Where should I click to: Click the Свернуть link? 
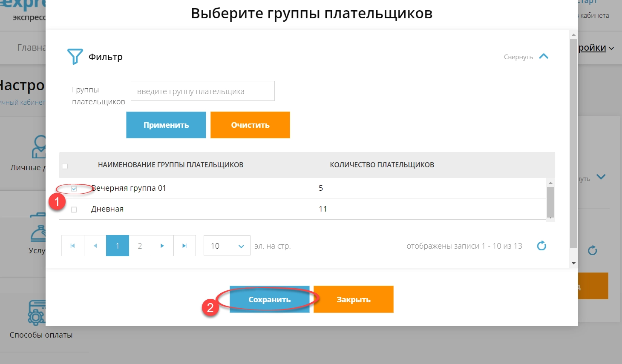tap(518, 57)
